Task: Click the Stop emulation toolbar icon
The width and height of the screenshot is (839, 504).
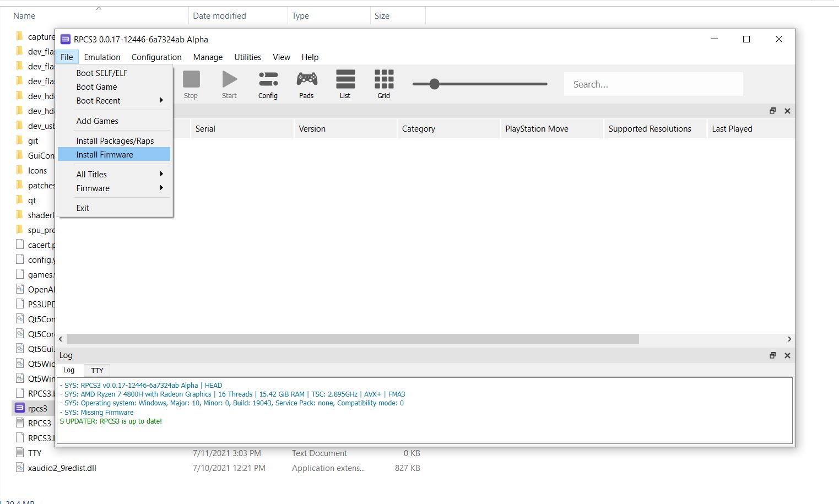Action: pos(191,84)
